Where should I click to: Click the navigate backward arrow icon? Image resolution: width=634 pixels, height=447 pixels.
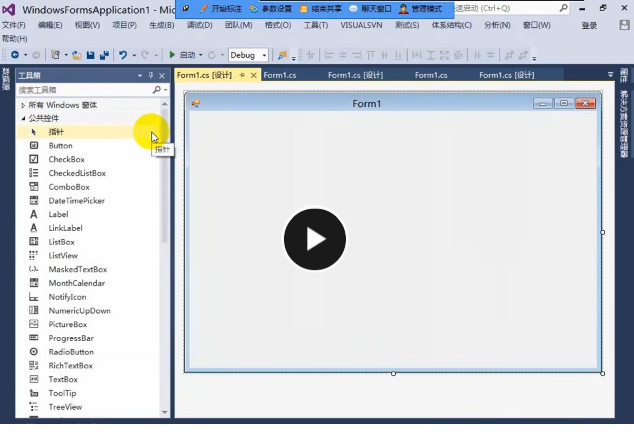pos(15,55)
